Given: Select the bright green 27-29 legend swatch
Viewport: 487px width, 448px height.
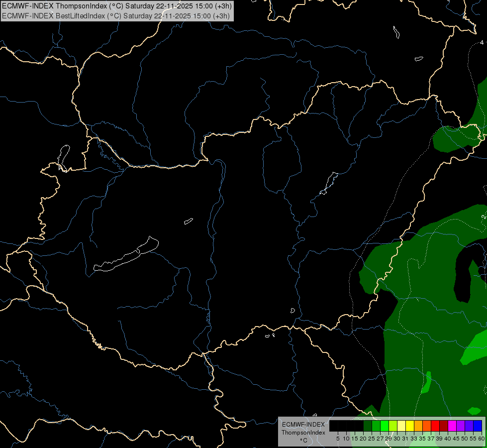Looking at the screenshot, I should [x=385, y=426].
